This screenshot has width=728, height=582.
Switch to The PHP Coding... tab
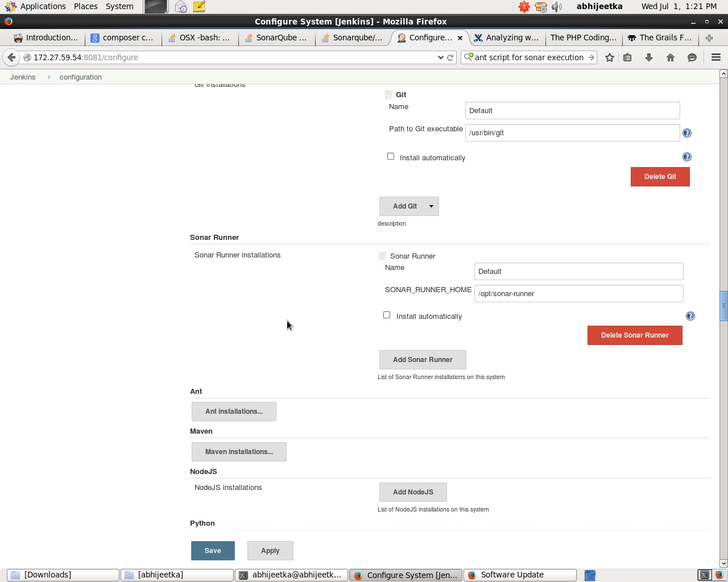583,38
